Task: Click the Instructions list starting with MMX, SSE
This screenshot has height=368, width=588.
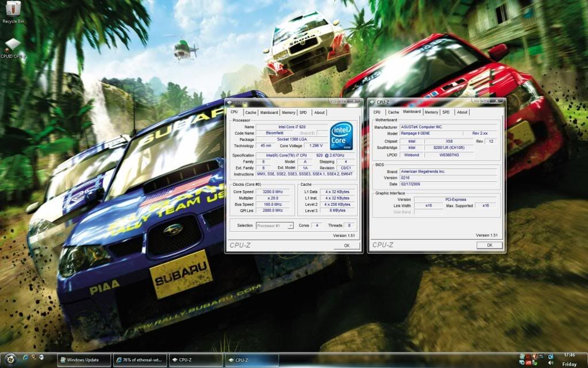Action: point(305,174)
